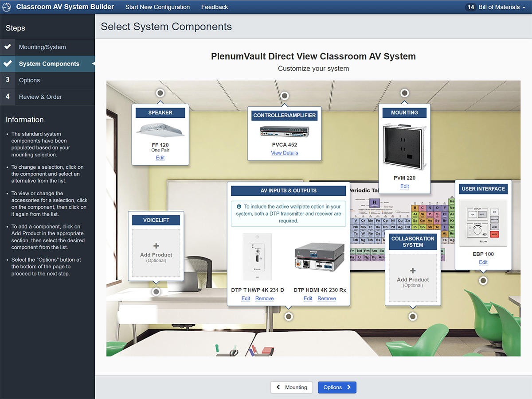Click the AV INPUTS & OUTPUTS header
The width and height of the screenshot is (532, 399).
[x=289, y=190]
